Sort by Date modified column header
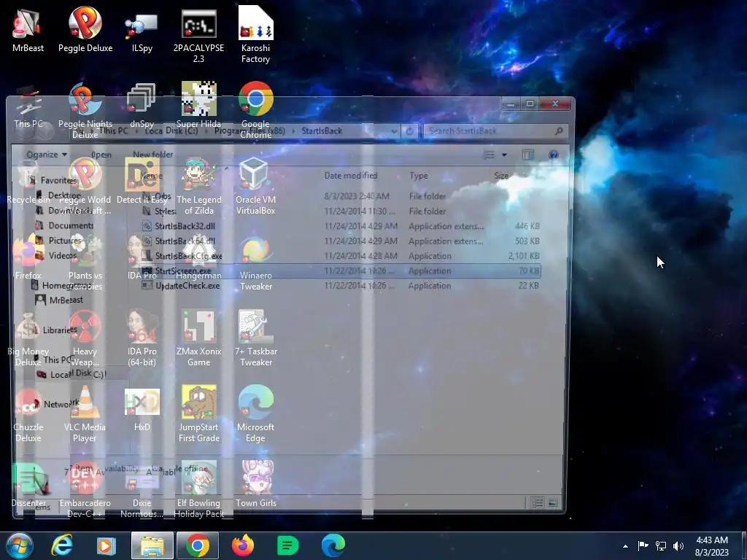 (x=351, y=176)
